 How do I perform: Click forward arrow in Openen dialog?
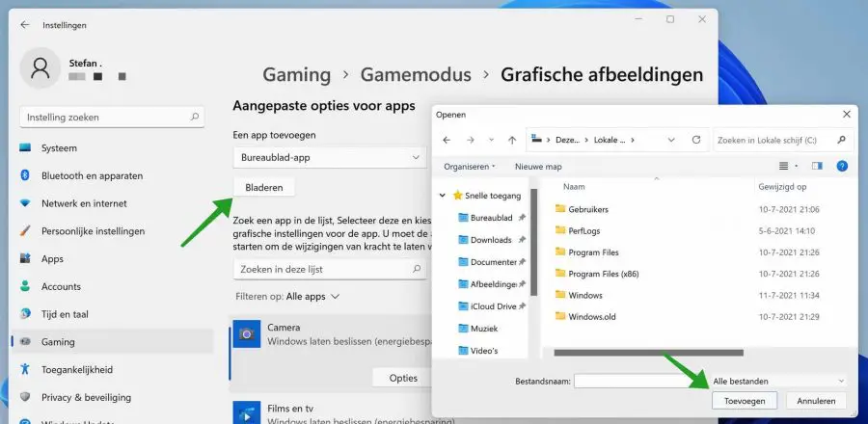click(470, 141)
